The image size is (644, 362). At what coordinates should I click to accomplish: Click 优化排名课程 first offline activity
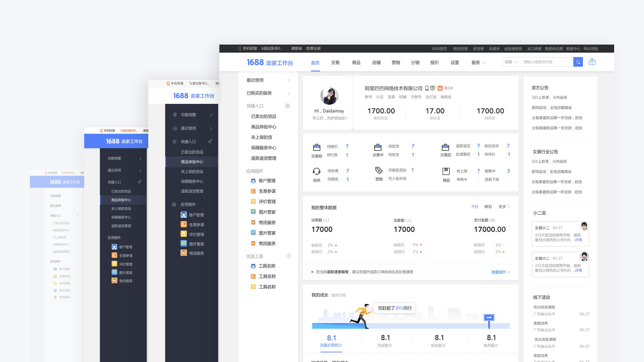(x=544, y=307)
